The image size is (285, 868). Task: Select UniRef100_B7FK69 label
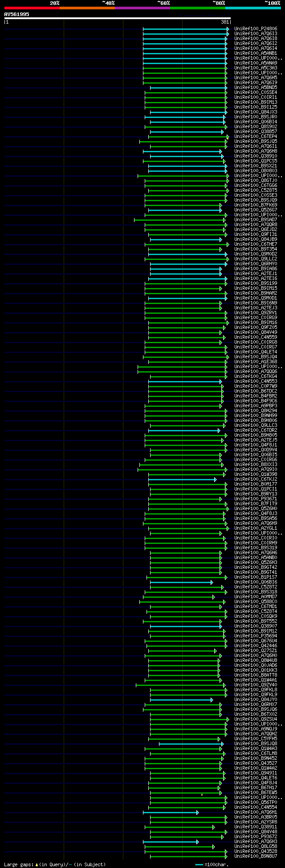[256, 205]
